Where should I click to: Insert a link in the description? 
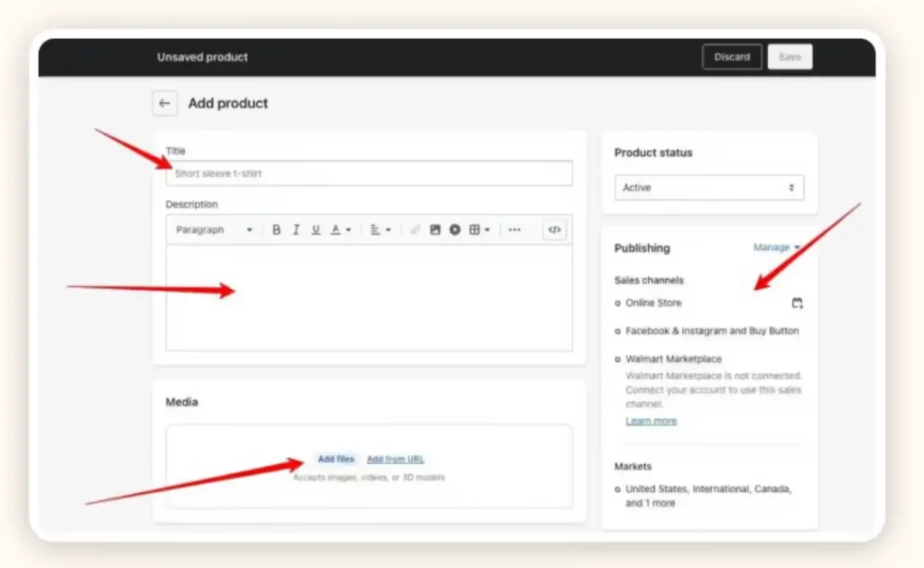click(415, 230)
